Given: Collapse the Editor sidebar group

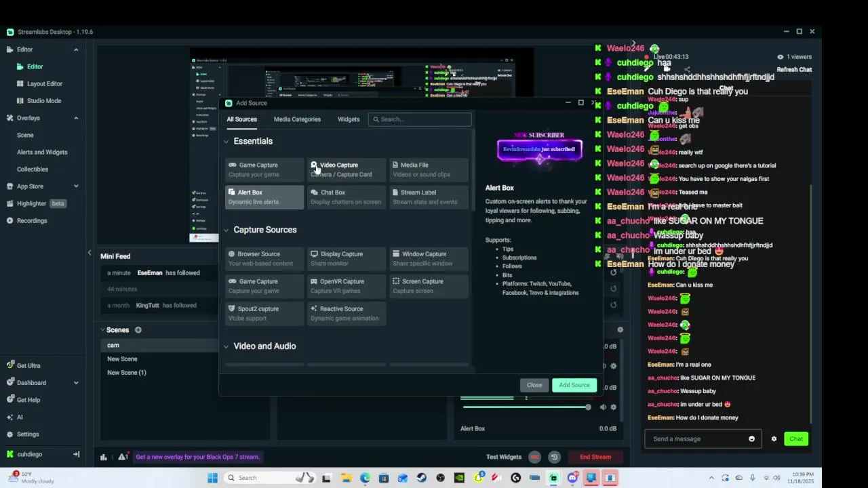Looking at the screenshot, I should tap(76, 49).
